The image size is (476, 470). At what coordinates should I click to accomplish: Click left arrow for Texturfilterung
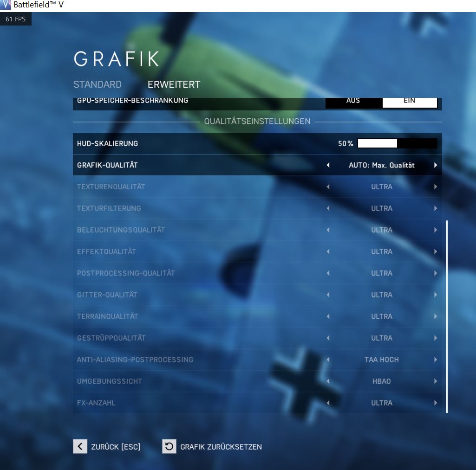(328, 208)
